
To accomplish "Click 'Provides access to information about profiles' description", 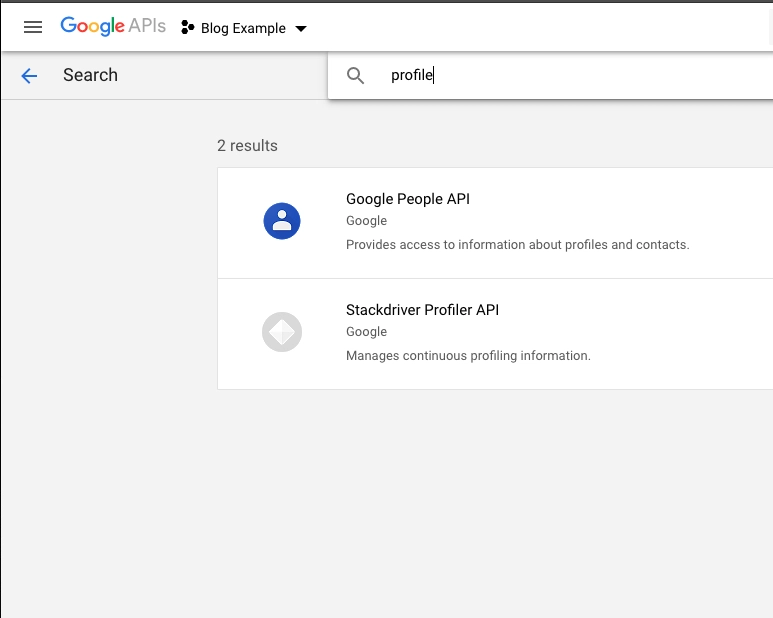I will click(x=518, y=245).
